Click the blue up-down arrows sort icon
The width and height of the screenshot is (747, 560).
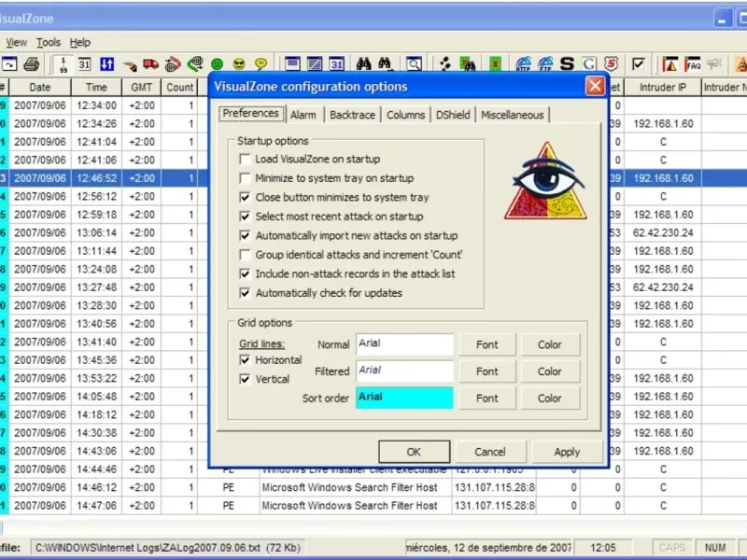(106, 63)
